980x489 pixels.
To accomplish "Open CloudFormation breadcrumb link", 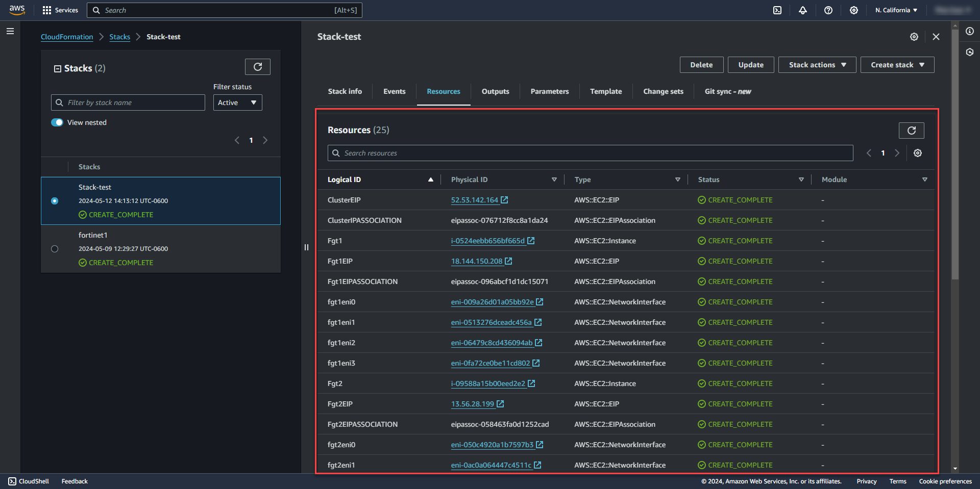I will pos(67,37).
